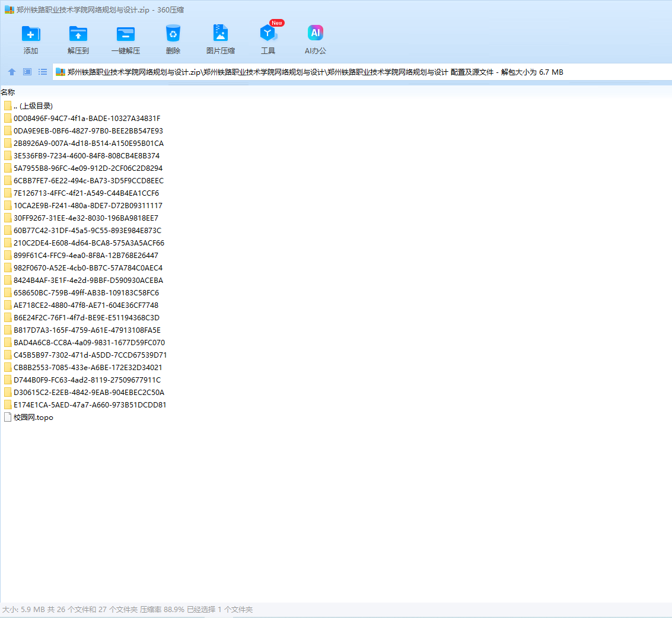The image size is (672, 618).
Task: Select folder C45B5B97-7302-471d-A5DD-7CCD67539D71
Action: tap(86, 355)
